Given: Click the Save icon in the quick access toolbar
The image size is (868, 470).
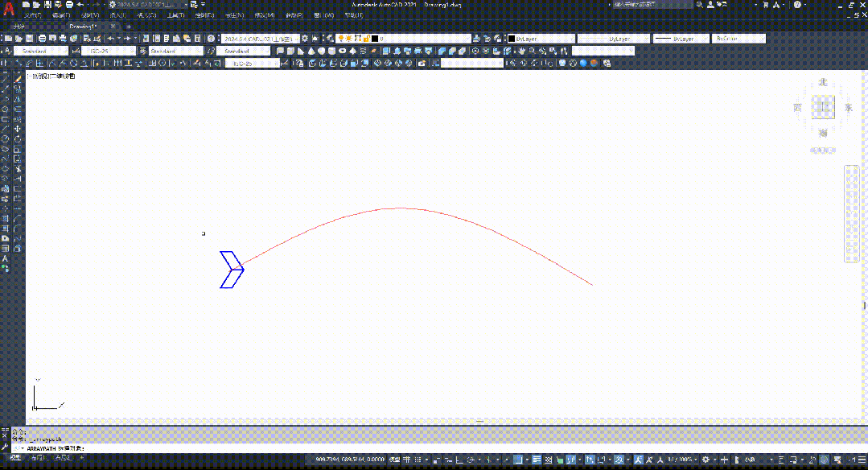Looking at the screenshot, I should click(x=47, y=5).
